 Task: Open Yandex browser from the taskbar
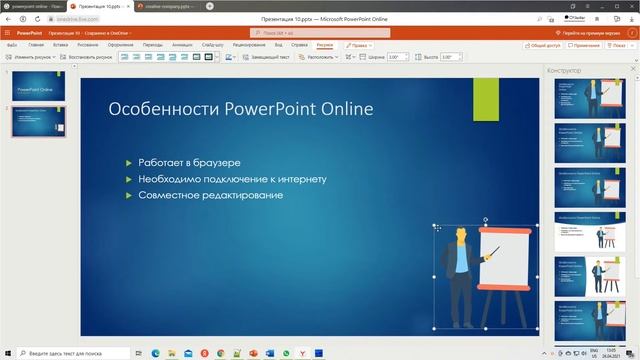pos(302,353)
